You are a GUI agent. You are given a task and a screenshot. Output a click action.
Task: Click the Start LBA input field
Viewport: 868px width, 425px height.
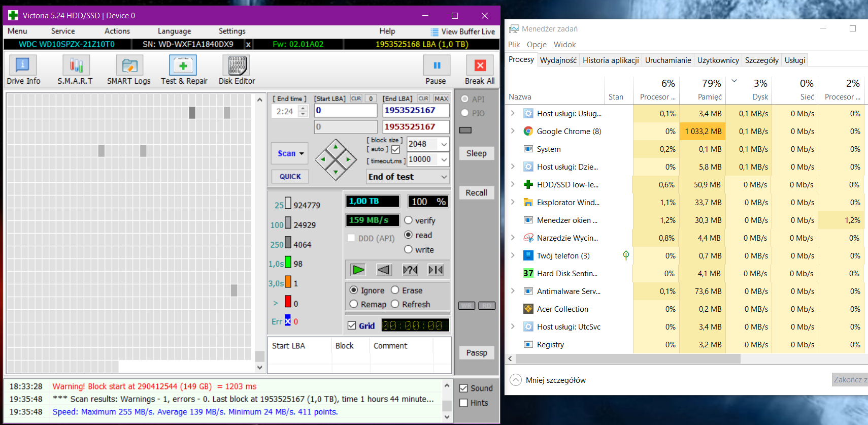click(x=345, y=111)
